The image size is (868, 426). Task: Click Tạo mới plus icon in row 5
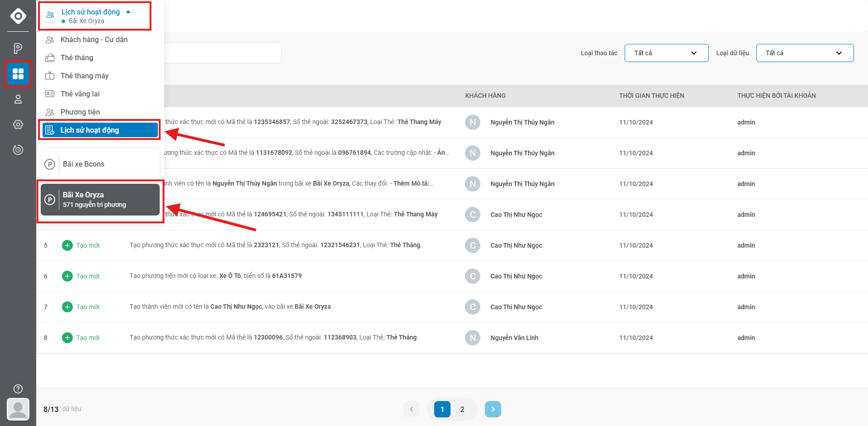click(x=67, y=245)
